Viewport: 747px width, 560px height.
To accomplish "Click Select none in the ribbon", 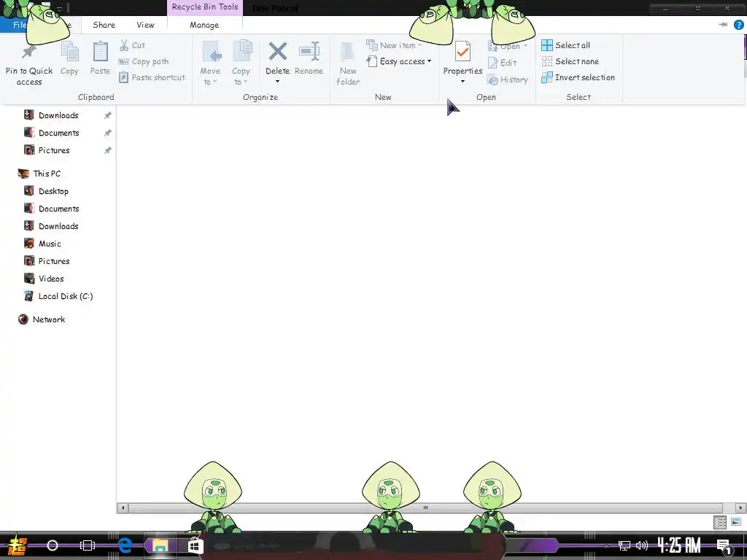I will coord(570,61).
